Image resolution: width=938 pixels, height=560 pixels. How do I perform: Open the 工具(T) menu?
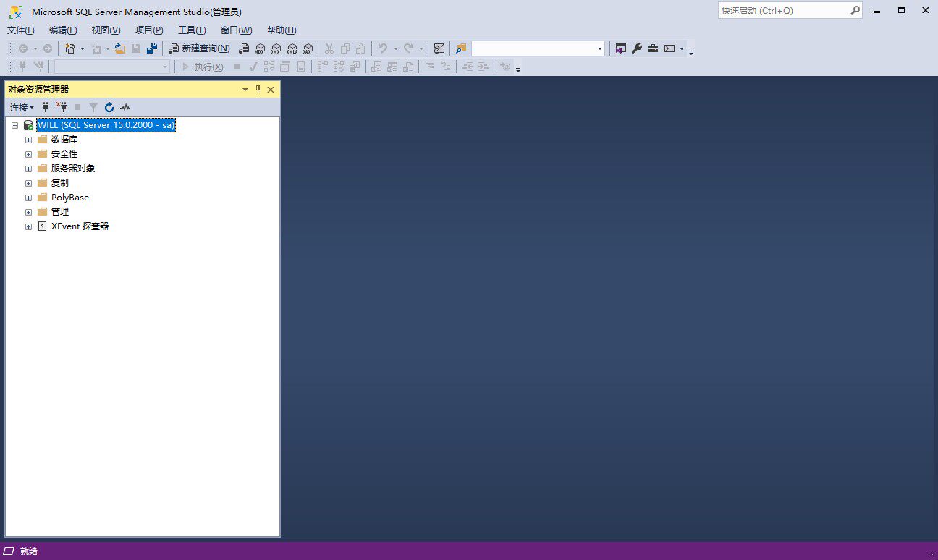pyautogui.click(x=192, y=30)
